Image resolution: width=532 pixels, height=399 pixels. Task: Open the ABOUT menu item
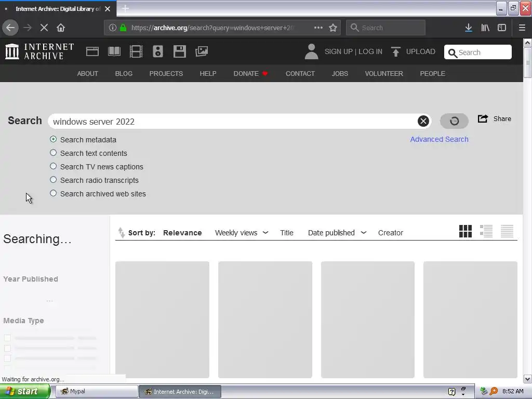click(x=87, y=74)
